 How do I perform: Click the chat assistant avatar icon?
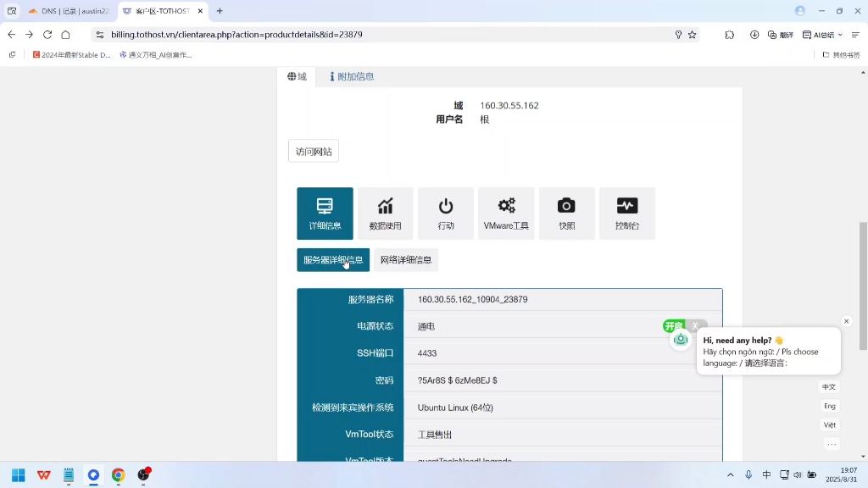point(681,340)
